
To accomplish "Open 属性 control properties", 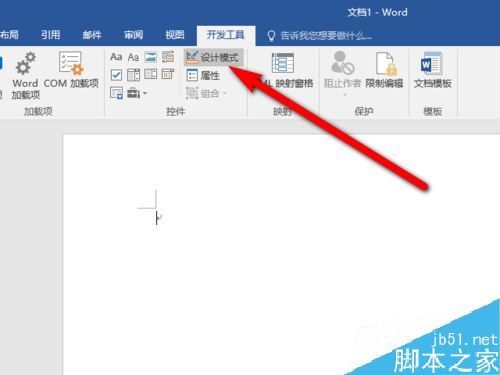I will click(x=203, y=75).
